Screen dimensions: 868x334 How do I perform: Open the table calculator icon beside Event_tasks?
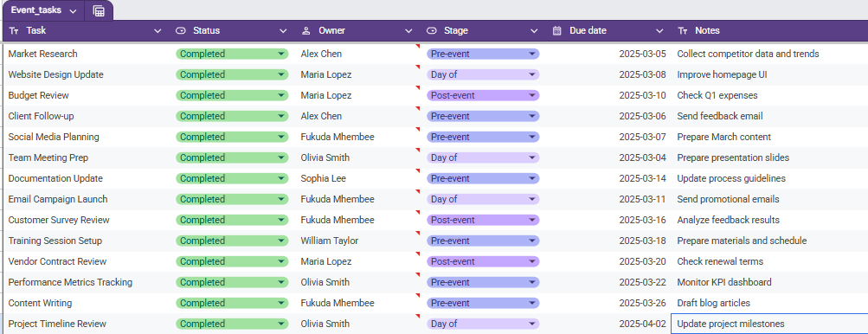[99, 11]
